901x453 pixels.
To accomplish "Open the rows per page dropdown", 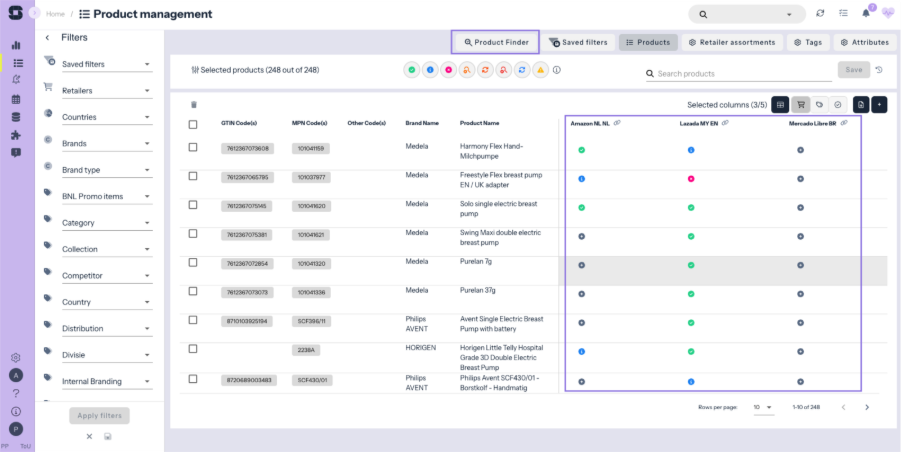I will [x=762, y=407].
